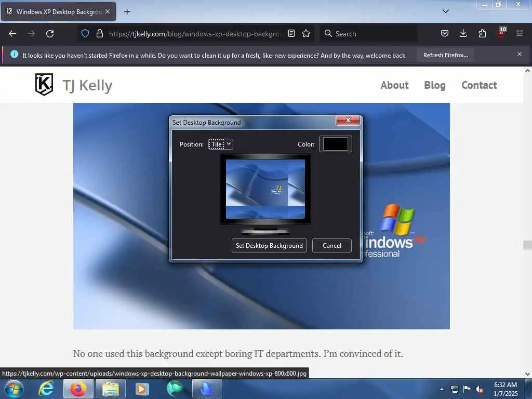The width and height of the screenshot is (532, 399).
Task: Click the scrollbar down arrow
Action: point(527,374)
